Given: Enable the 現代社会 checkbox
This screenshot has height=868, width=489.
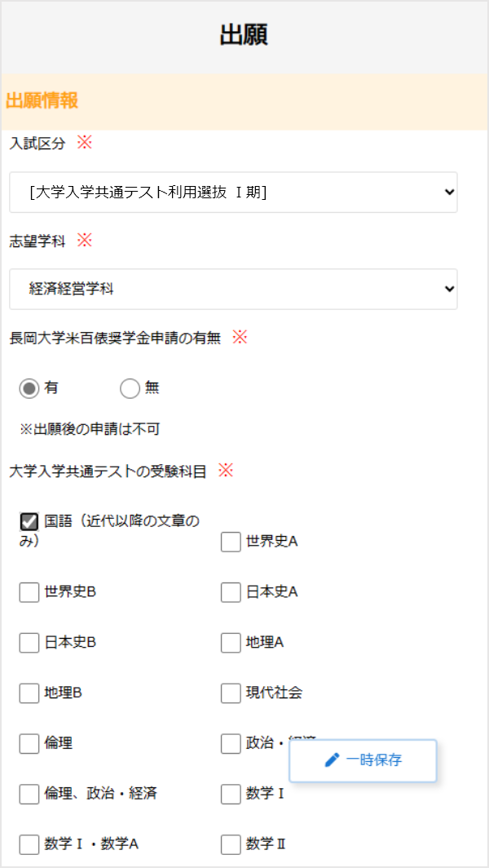Looking at the screenshot, I should pos(231,693).
